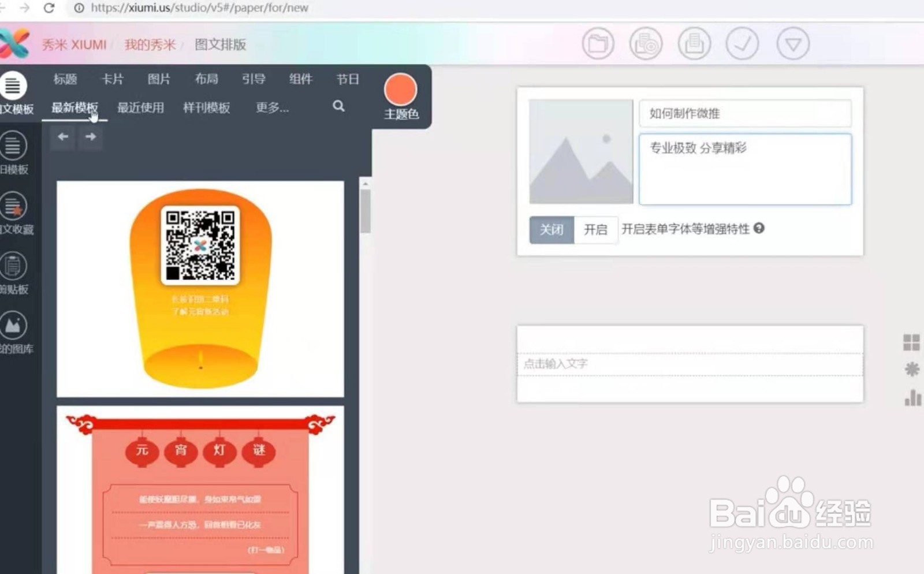Click the site info icon in address bar

[79, 8]
